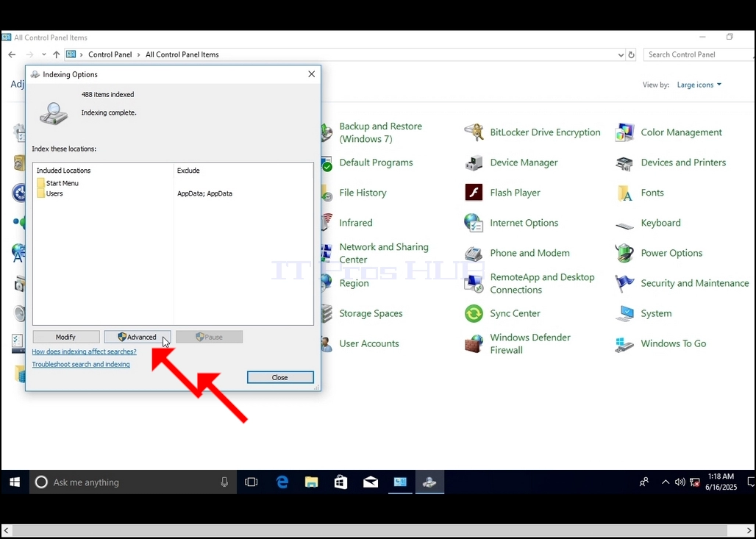Launch Device Manager icon
This screenshot has height=539, width=756.
[474, 163]
